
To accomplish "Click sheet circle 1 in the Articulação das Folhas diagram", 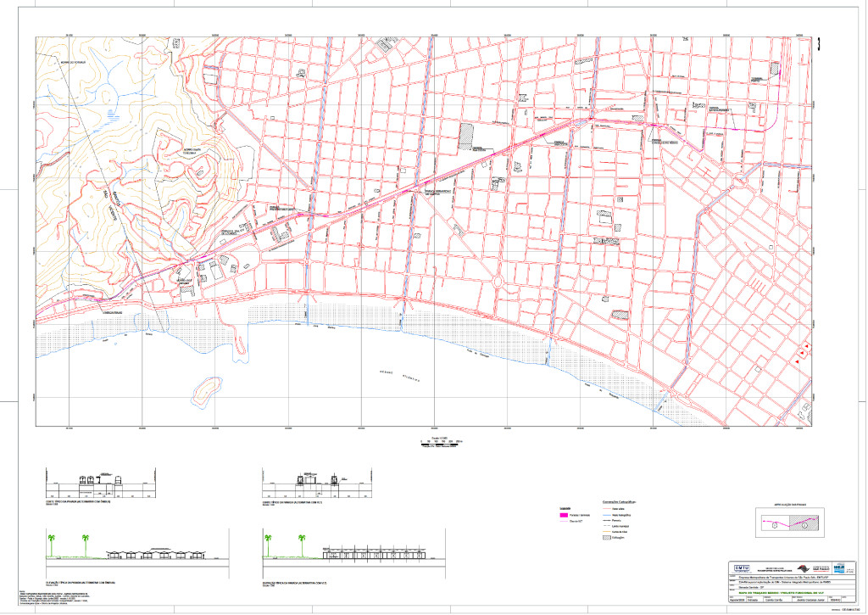I will click(x=775, y=525).
